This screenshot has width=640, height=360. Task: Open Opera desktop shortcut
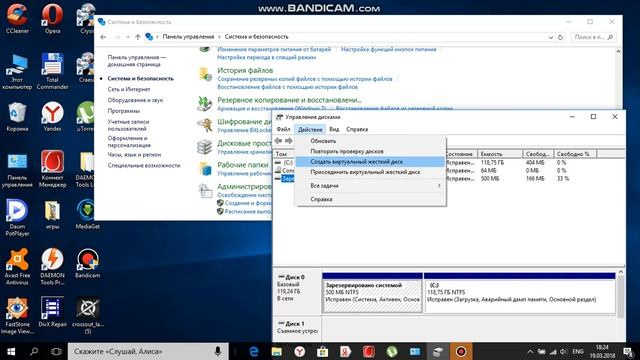(x=52, y=18)
